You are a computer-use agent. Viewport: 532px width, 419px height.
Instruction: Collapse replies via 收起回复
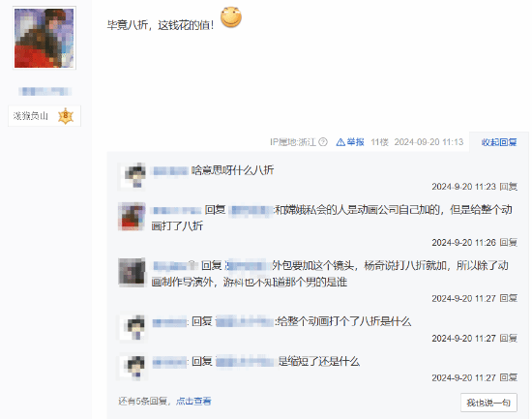499,142
